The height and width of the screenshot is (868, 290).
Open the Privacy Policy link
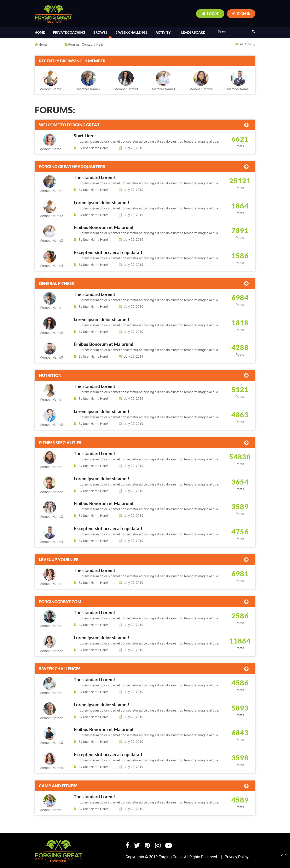coord(237,857)
